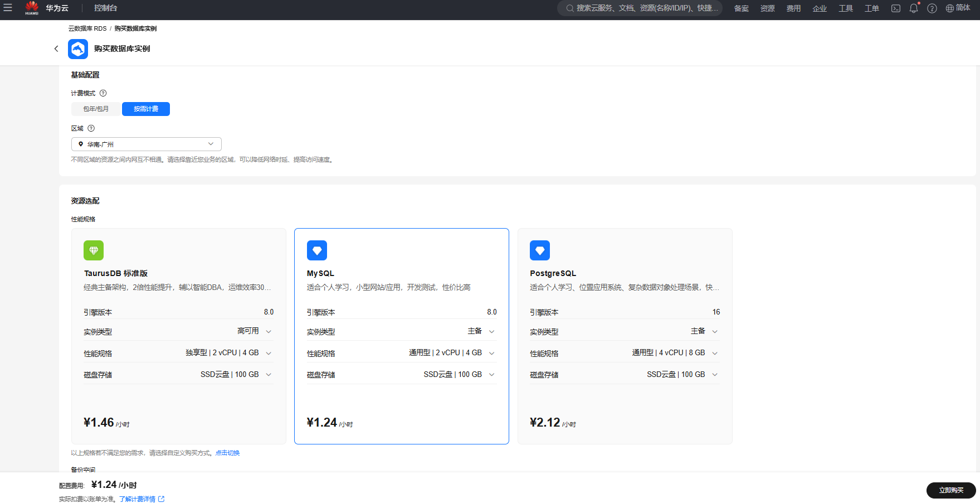This screenshot has width=980, height=503.
Task: Open the 工单 menu
Action: pos(872,8)
